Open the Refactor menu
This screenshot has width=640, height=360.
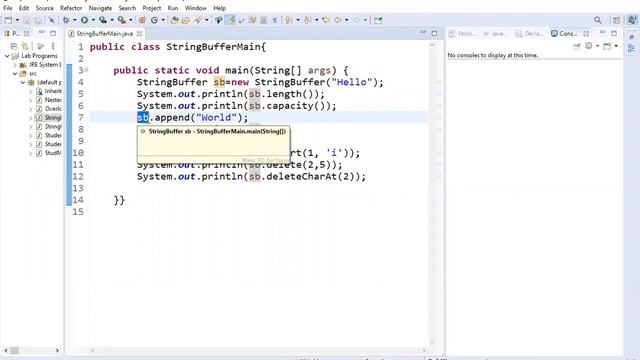click(x=71, y=8)
